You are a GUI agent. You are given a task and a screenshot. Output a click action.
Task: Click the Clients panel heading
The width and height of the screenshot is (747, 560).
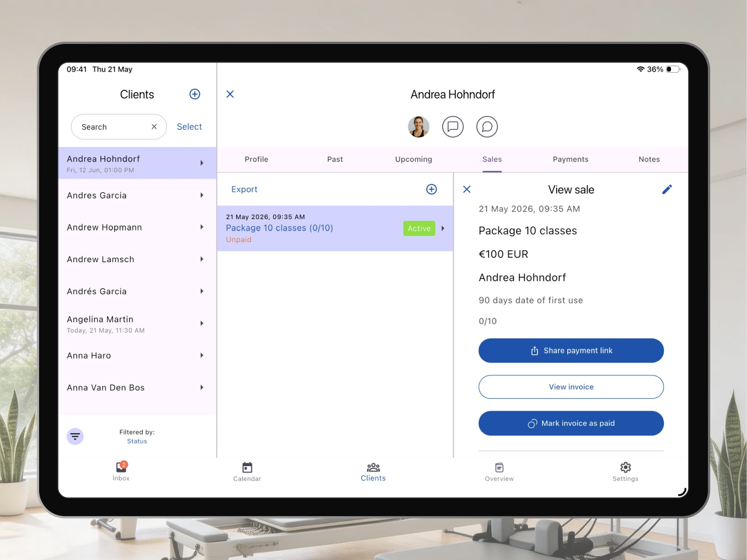137,94
